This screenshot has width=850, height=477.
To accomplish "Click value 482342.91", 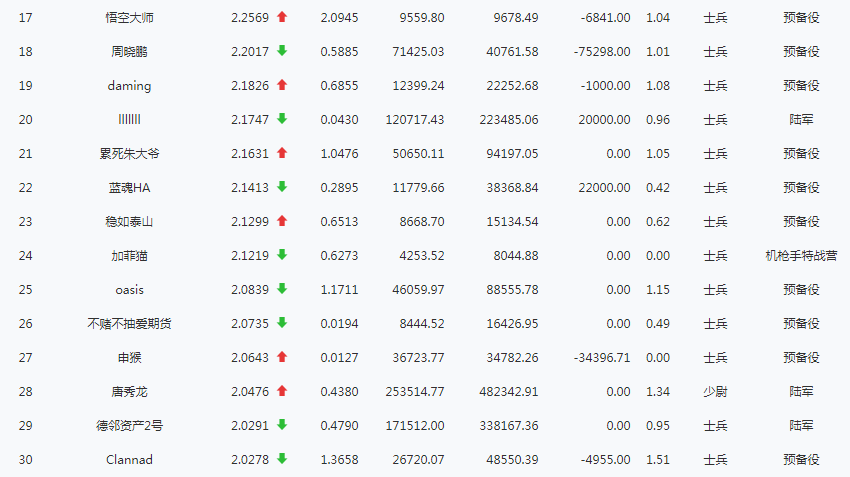I will pyautogui.click(x=508, y=392).
